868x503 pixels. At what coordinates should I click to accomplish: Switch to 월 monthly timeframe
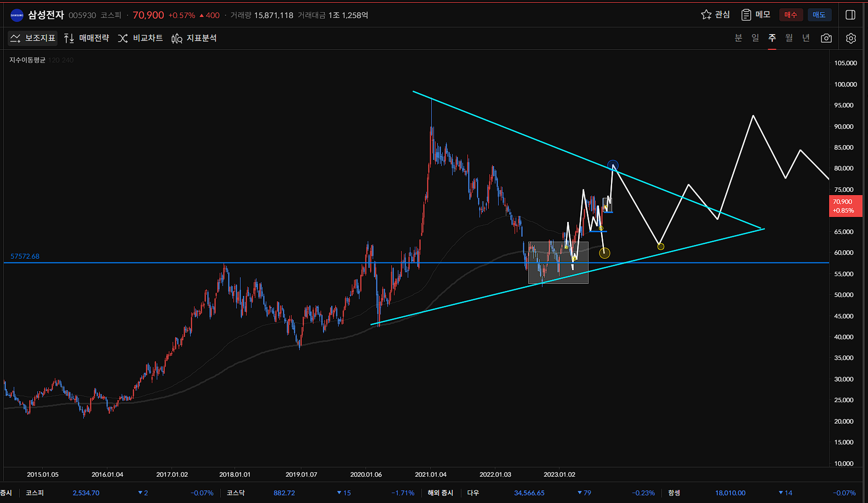coord(789,38)
